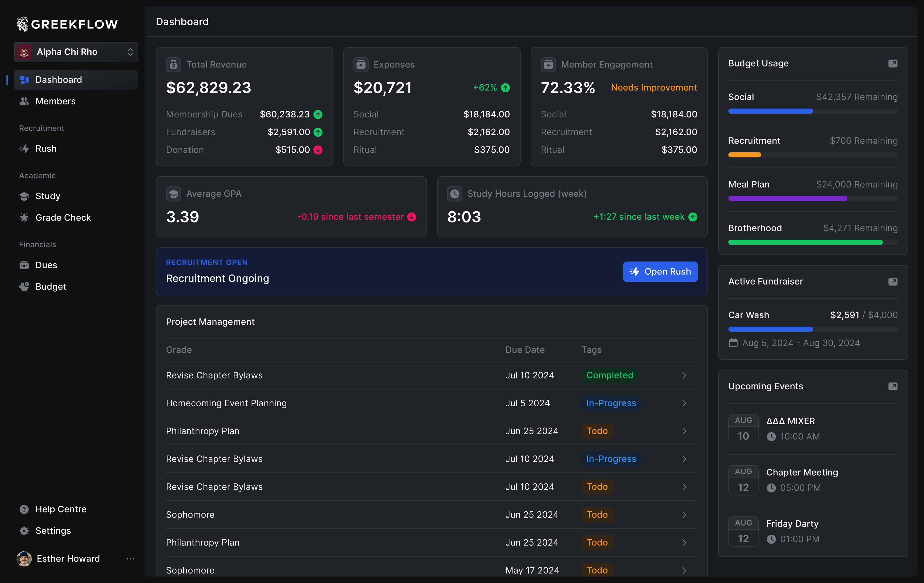This screenshot has width=924, height=583.
Task: Click green arrow next to +62% expenses
Action: [505, 88]
